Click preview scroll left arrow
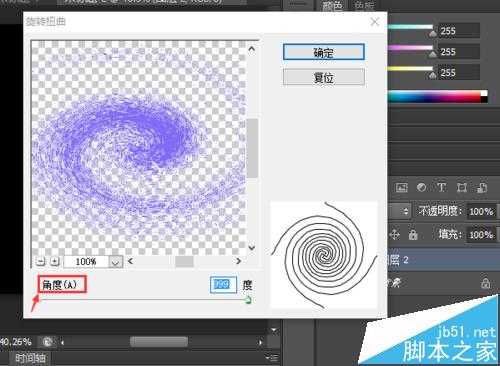500x366 pixels. 131,261
